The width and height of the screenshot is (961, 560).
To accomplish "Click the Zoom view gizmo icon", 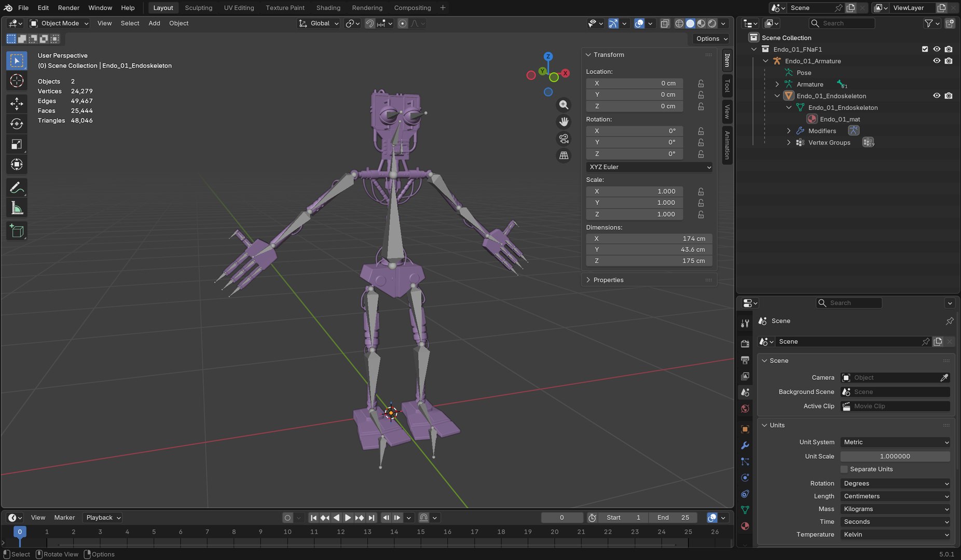I will point(564,105).
